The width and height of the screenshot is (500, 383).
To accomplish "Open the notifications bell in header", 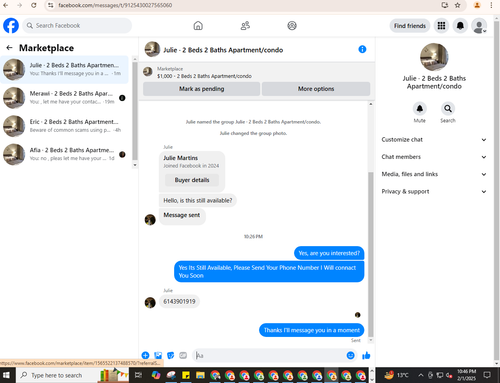I will coord(460,26).
